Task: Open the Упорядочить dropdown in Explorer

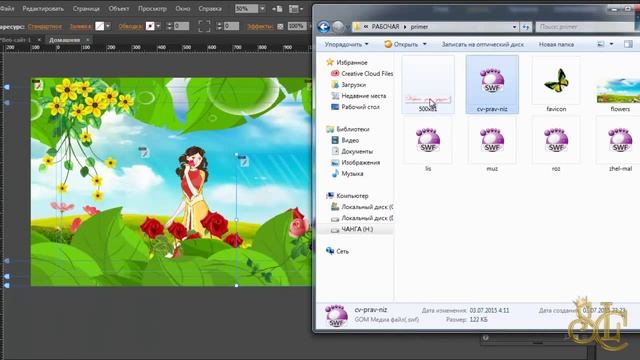Action: [x=346, y=44]
